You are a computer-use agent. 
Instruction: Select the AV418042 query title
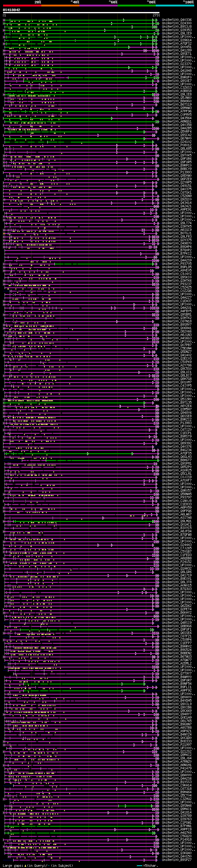[11, 10]
